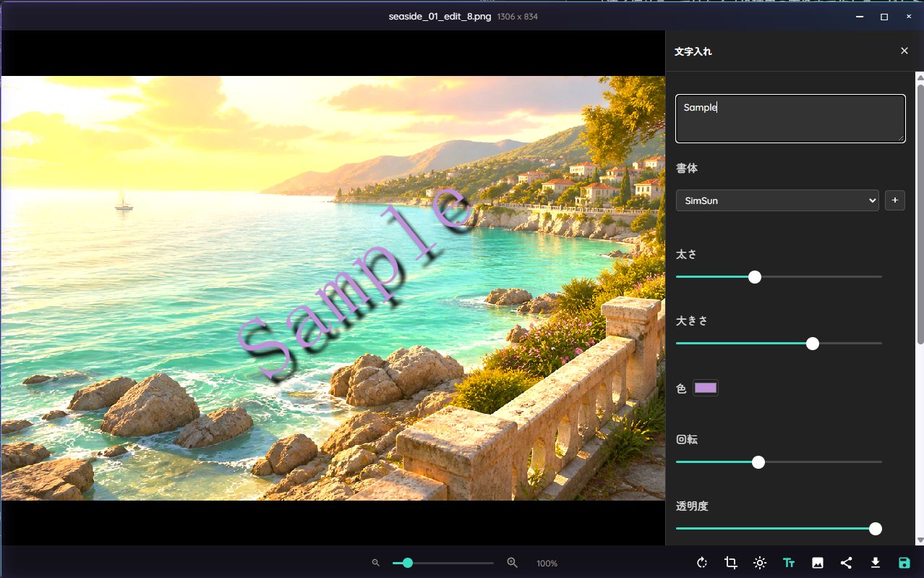Click the scrollbar up arrow
924x578 pixels.
(x=920, y=77)
